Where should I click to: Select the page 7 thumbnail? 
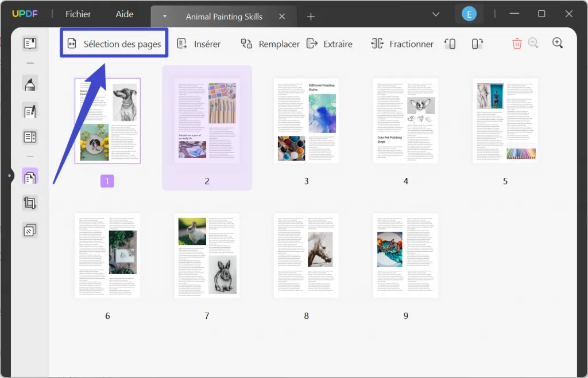pos(207,256)
